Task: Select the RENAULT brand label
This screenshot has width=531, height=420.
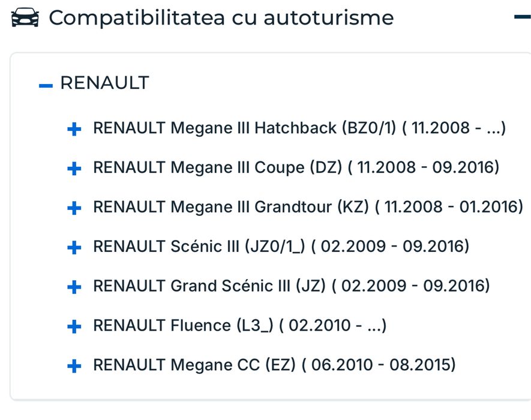Action: point(104,83)
